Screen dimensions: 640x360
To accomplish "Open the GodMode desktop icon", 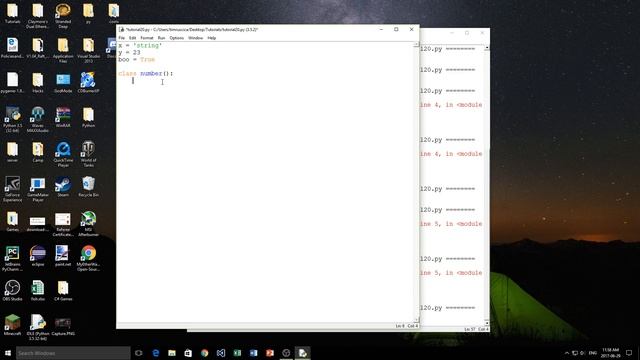I will (x=63, y=83).
